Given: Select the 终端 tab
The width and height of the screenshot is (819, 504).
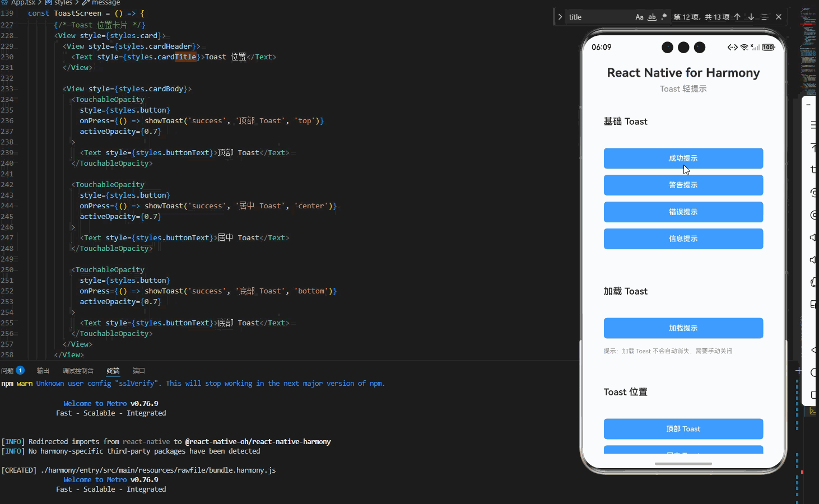Looking at the screenshot, I should (x=113, y=371).
